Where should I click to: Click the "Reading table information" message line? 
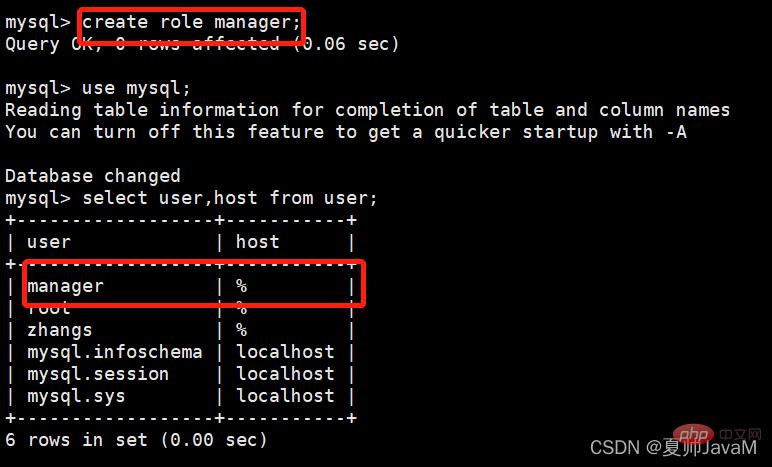367,110
